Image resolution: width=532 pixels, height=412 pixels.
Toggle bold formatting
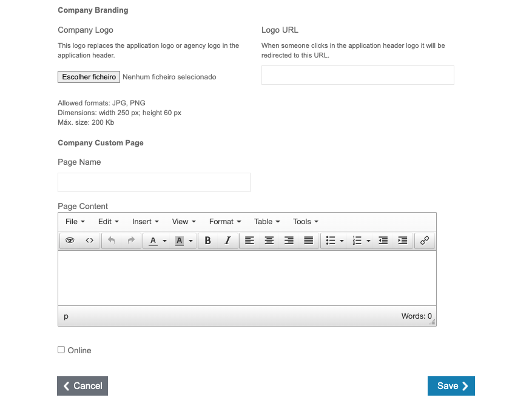pos(207,241)
